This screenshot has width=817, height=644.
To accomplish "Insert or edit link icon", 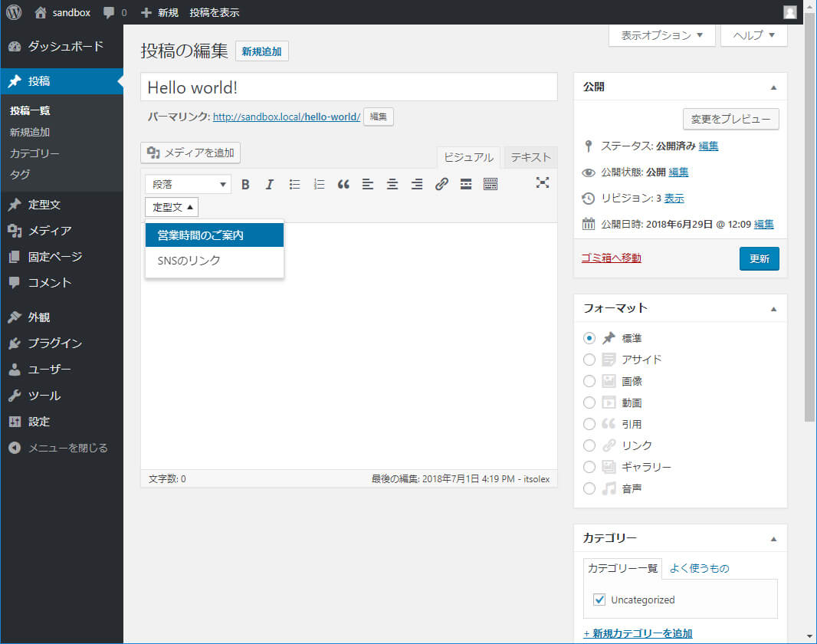I will (x=441, y=184).
